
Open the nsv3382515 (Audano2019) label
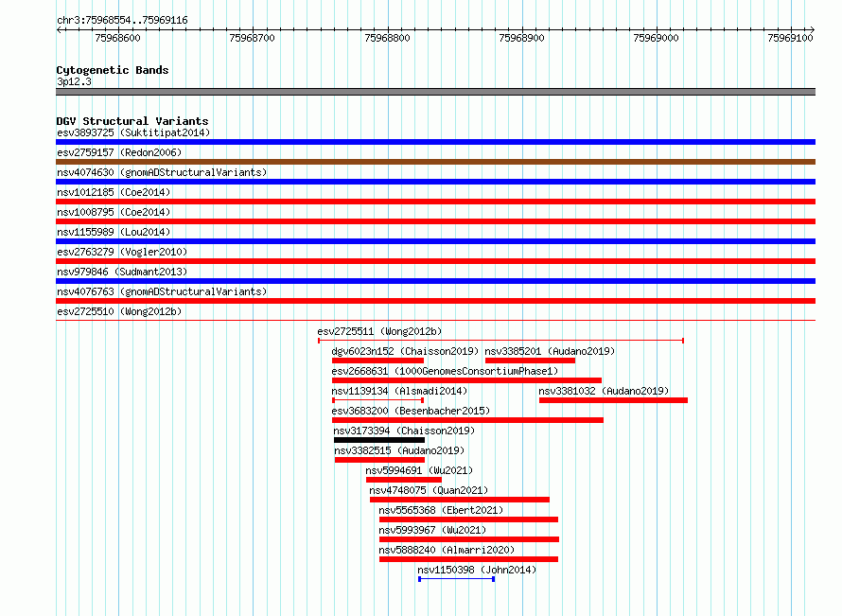399,450
